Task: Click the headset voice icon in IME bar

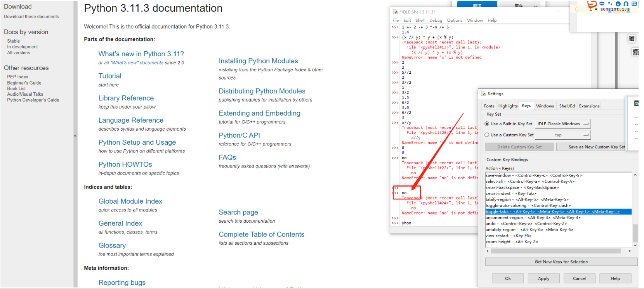Action: (x=626, y=3)
